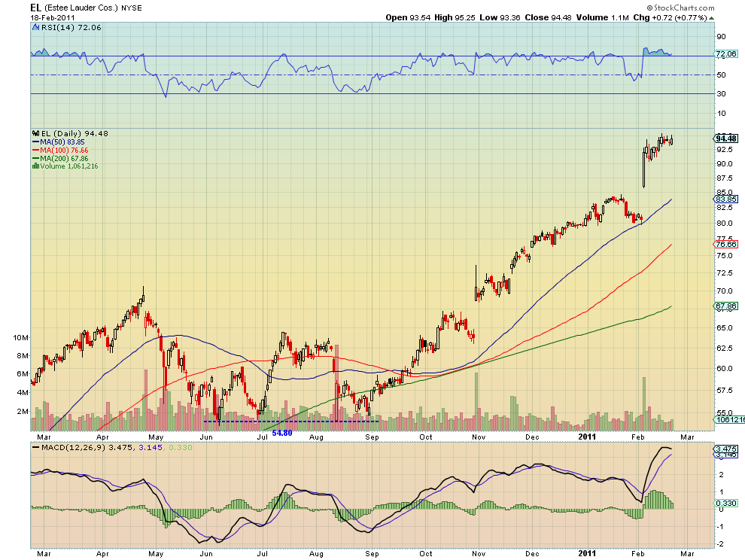The width and height of the screenshot is (745, 560).
Task: Click the Volume 1.1M value in header
Action: click(603, 17)
